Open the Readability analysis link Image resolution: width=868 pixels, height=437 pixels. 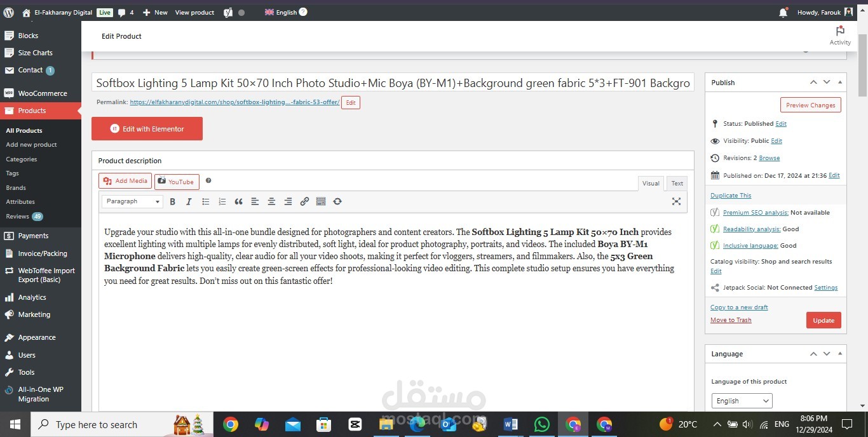(752, 229)
